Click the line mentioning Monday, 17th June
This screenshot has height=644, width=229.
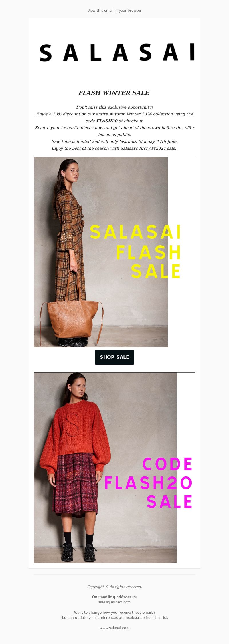tap(114, 141)
